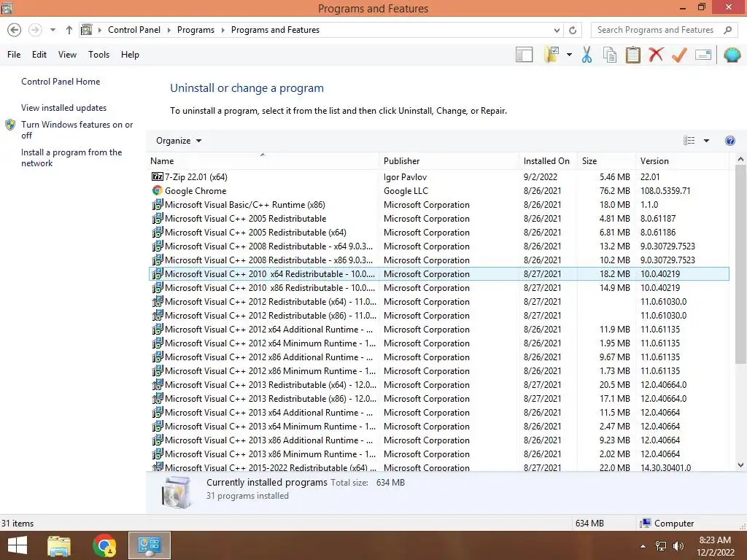The height and width of the screenshot is (560, 747).
Task: Select the Google Chrome program entry
Action: [439, 191]
